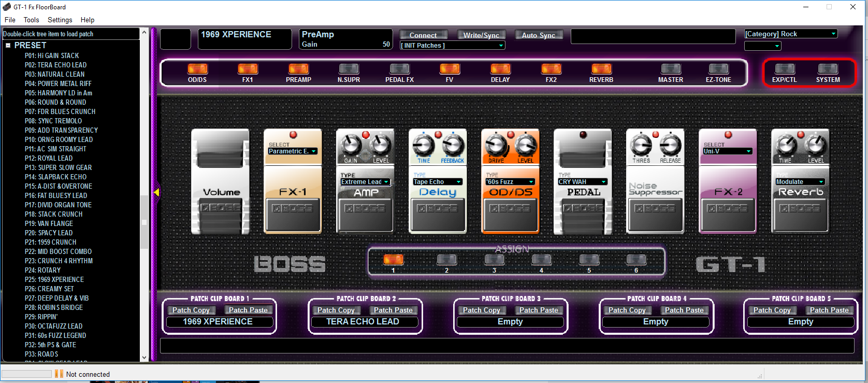Viewport: 868px width, 383px height.
Task: Toggle Assign 1 switch
Action: click(x=393, y=259)
